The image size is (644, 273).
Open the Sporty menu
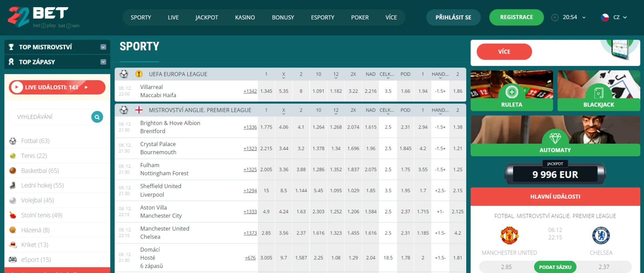[141, 17]
